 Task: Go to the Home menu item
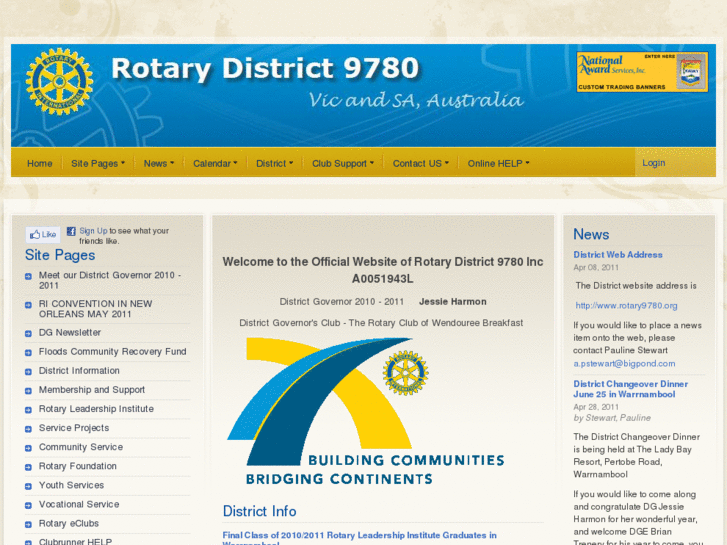[39, 163]
